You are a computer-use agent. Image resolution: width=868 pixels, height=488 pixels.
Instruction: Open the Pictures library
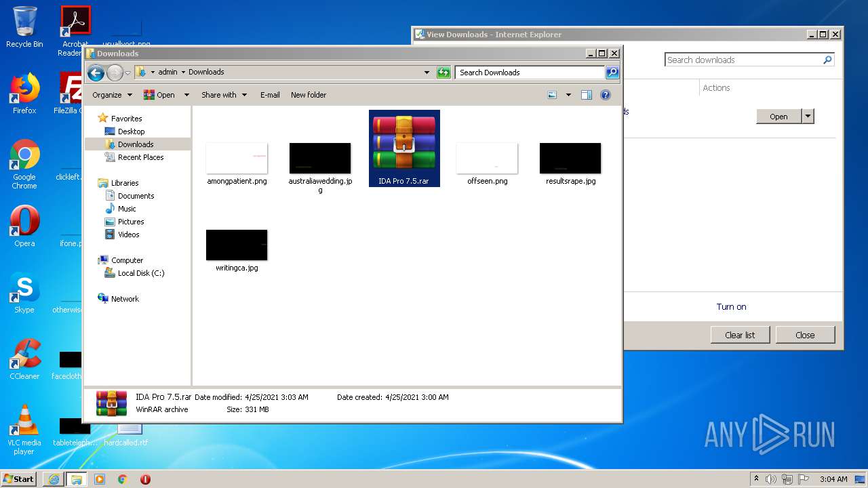[x=131, y=222]
